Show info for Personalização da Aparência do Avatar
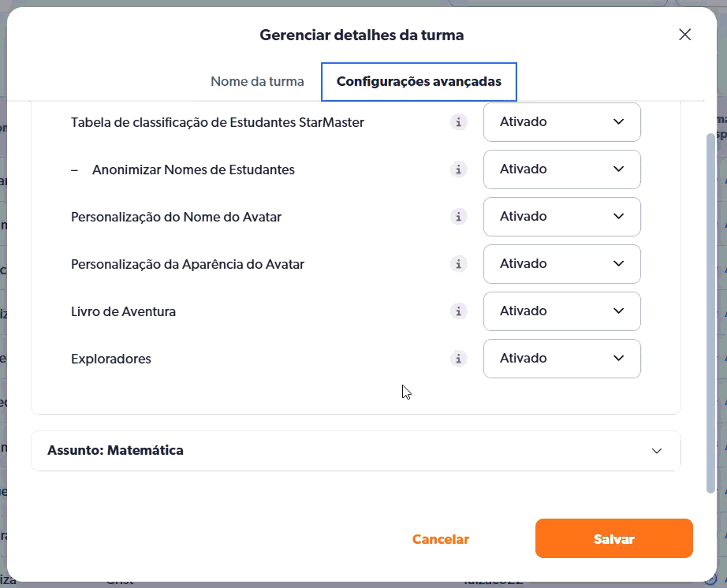Image resolution: width=727 pixels, height=588 pixels. pyautogui.click(x=458, y=264)
